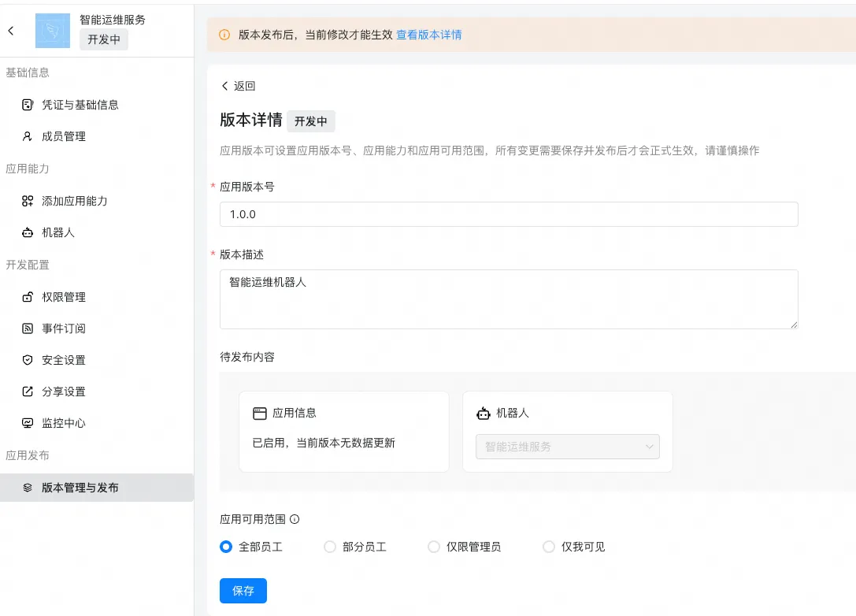The height and width of the screenshot is (616, 856).
Task: Click the robot icon in the 机器人 card
Action: [484, 414]
